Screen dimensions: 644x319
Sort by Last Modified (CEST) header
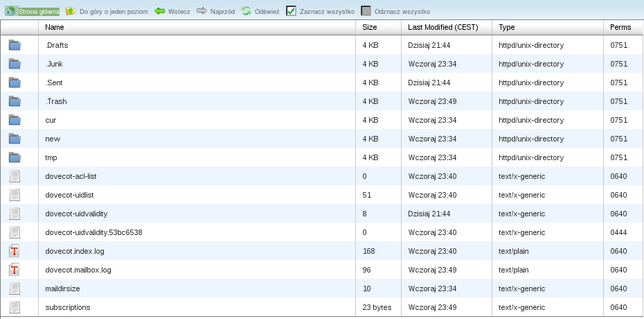tap(438, 27)
